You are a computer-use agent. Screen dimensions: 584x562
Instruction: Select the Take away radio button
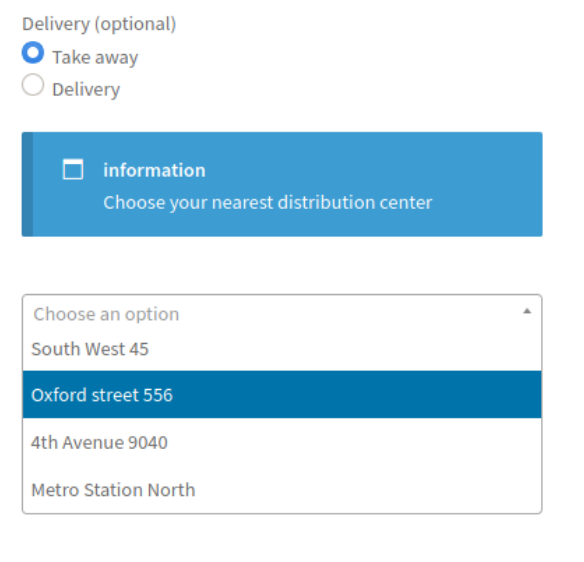33,53
